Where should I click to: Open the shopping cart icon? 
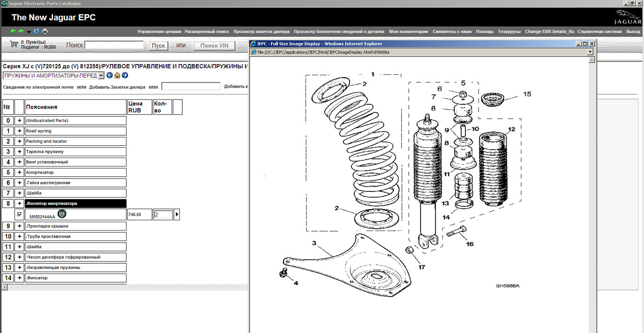[x=14, y=44]
